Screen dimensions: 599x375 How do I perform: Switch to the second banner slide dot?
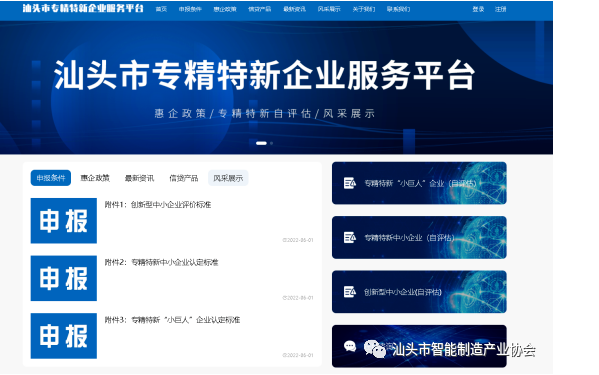tap(272, 143)
